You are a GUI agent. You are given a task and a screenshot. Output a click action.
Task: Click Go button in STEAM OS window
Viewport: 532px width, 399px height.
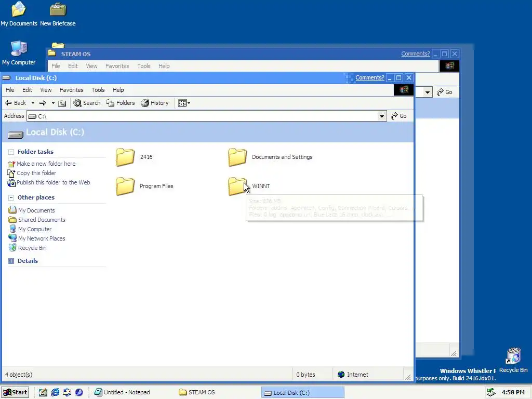pos(445,92)
